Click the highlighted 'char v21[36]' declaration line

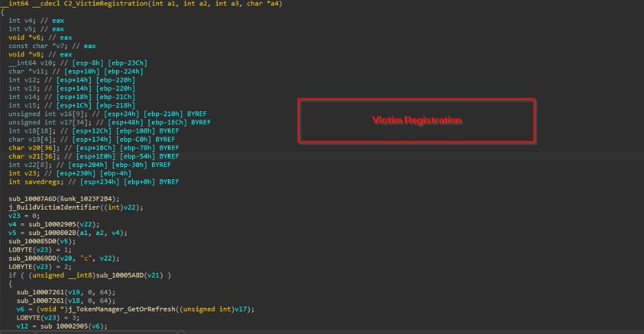pyautogui.click(x=94, y=156)
